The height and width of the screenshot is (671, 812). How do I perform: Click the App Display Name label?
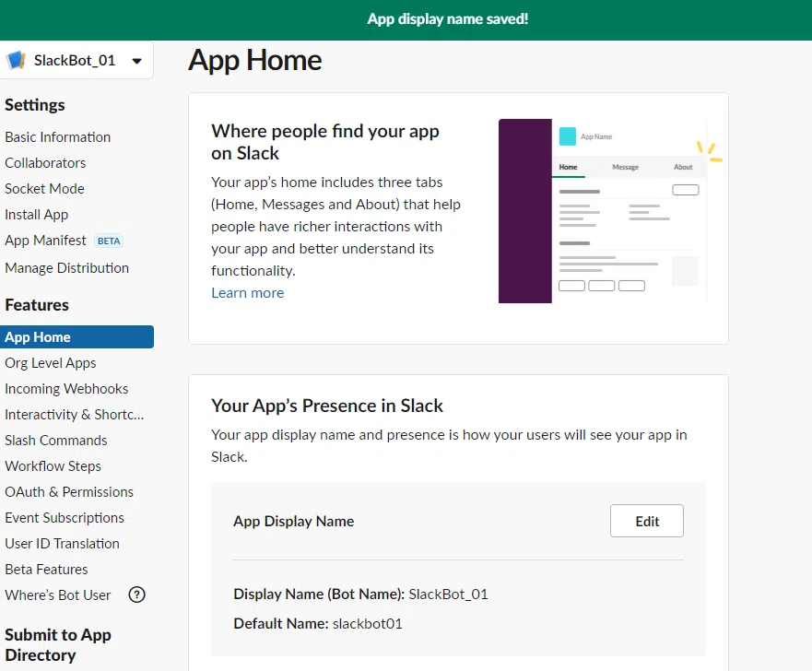[294, 522]
